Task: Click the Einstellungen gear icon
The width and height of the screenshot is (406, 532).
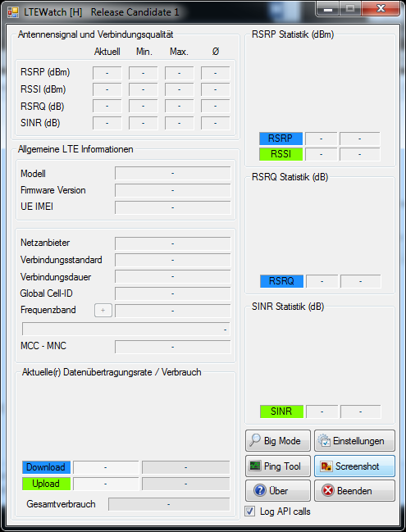Action: (x=324, y=441)
